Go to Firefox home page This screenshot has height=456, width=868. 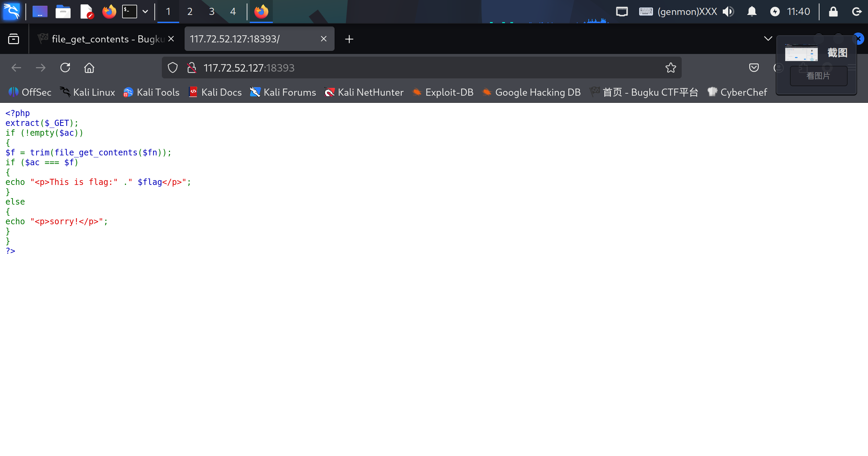coord(89,68)
